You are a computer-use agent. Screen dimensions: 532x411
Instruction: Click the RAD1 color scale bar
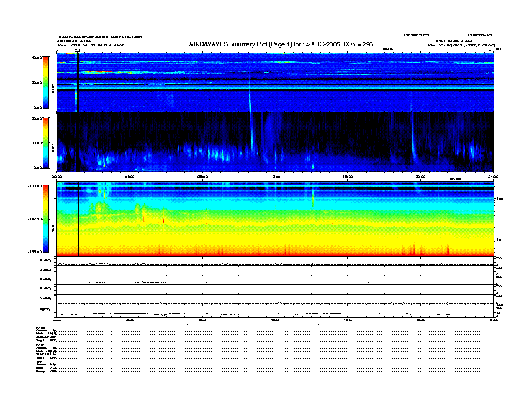point(46,142)
